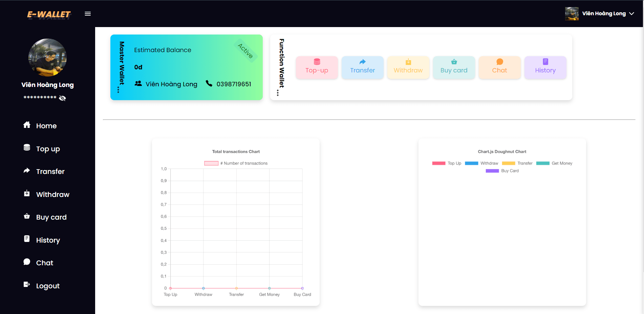644x314 pixels.
Task: Click the masked ********** balance text
Action: pos(40,98)
